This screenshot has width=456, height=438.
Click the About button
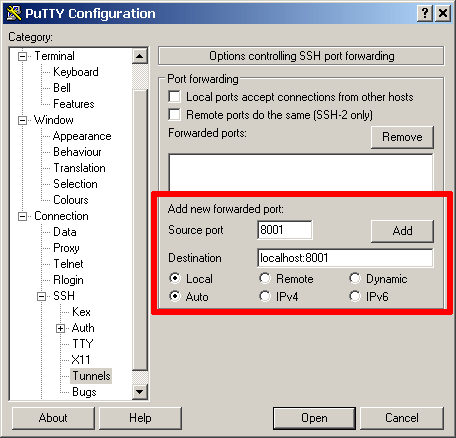pos(53,418)
